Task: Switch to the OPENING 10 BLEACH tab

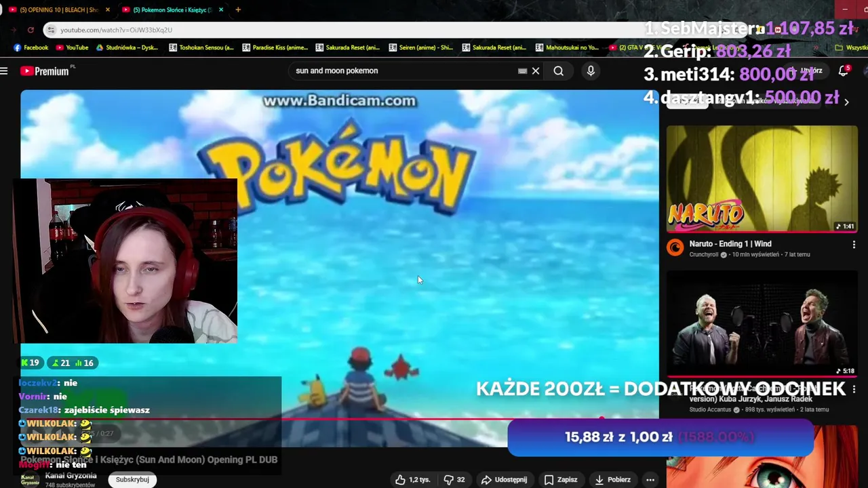Action: [58, 9]
